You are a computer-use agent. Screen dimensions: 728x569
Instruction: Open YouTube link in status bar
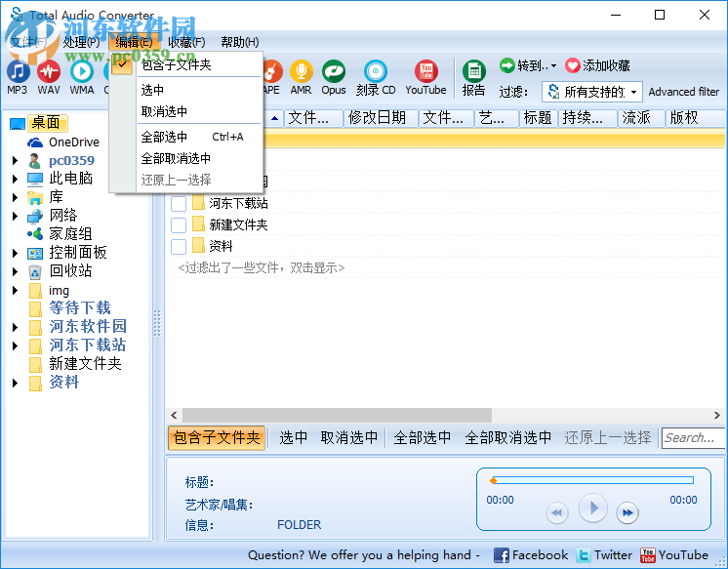coord(673,555)
